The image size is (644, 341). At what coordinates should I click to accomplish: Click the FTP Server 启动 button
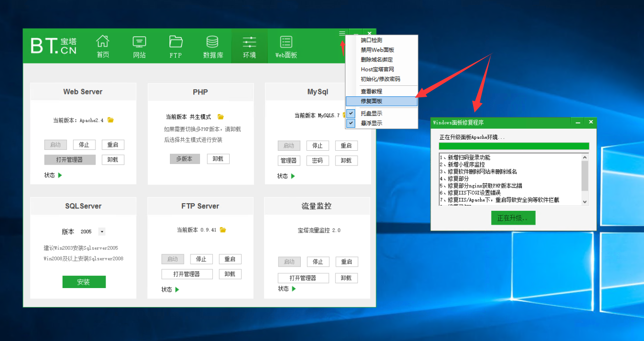tap(172, 259)
